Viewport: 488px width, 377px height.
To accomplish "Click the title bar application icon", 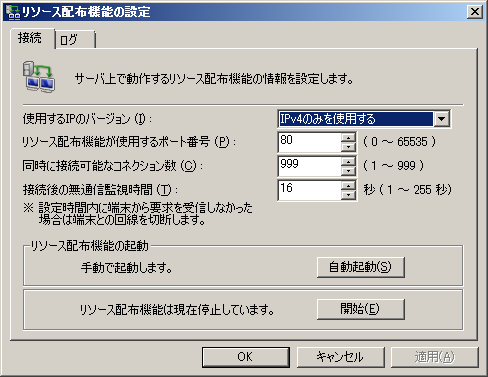I will click(13, 12).
